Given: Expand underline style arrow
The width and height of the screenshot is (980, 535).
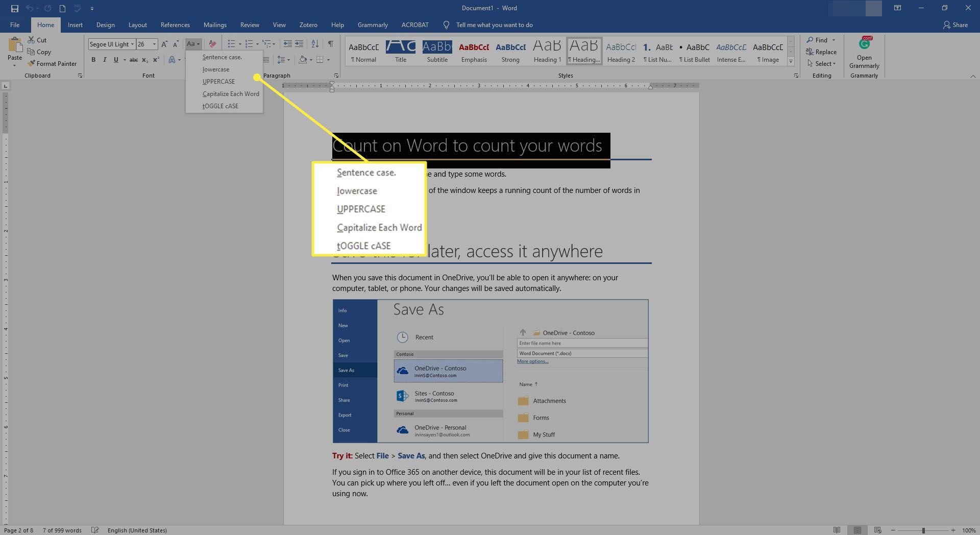Looking at the screenshot, I should (x=125, y=60).
